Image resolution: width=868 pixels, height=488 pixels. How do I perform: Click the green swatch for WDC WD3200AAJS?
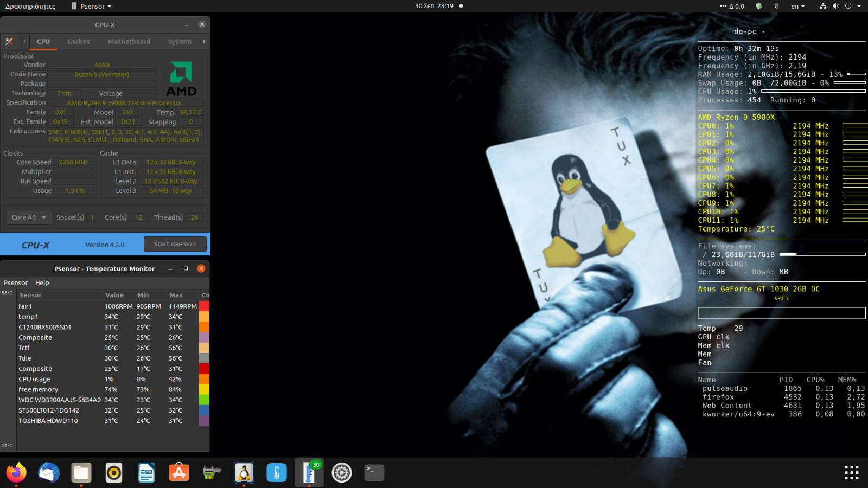(204, 400)
